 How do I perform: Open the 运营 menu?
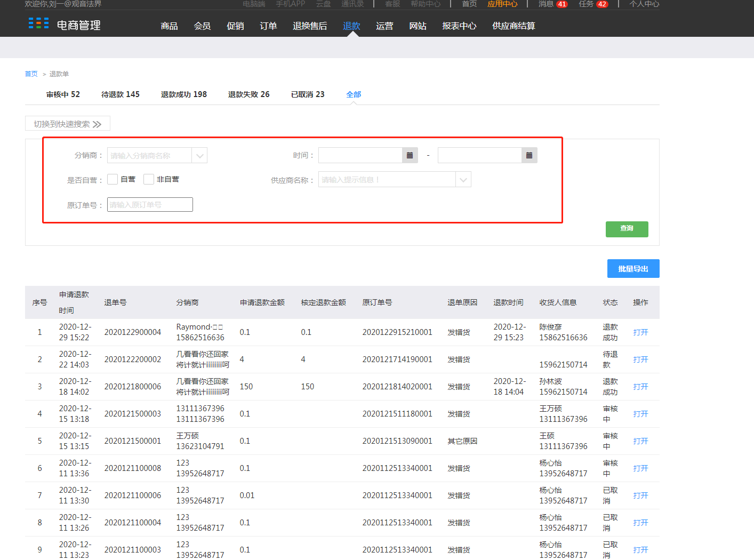tap(384, 26)
